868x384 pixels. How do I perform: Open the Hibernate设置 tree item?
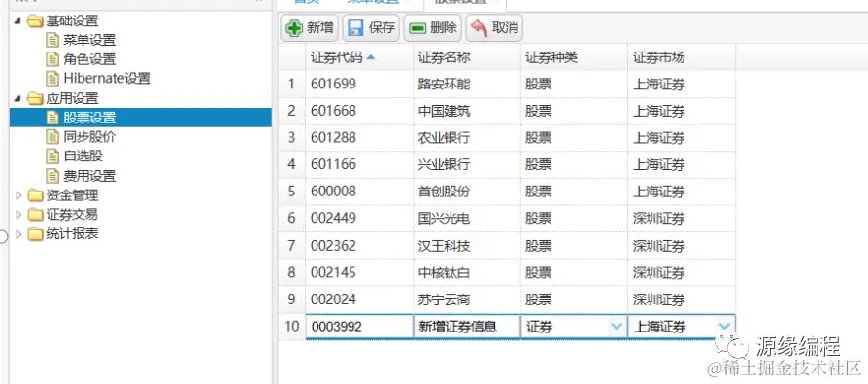[x=107, y=78]
